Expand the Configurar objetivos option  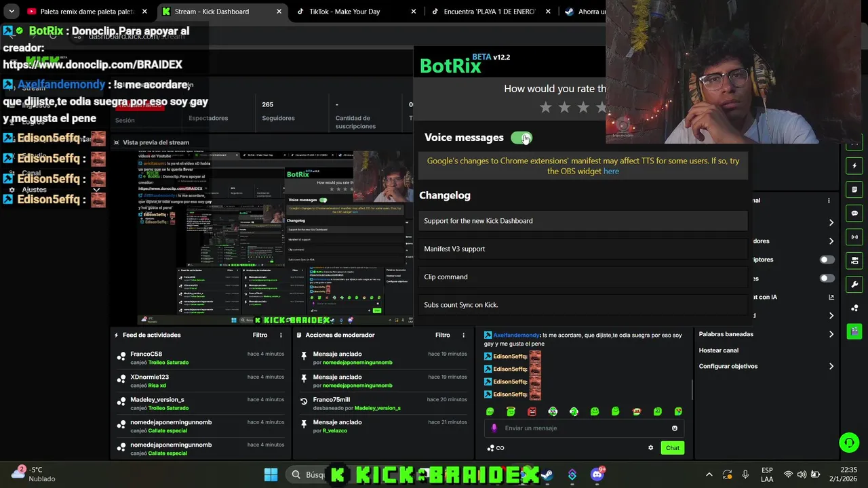(766, 367)
